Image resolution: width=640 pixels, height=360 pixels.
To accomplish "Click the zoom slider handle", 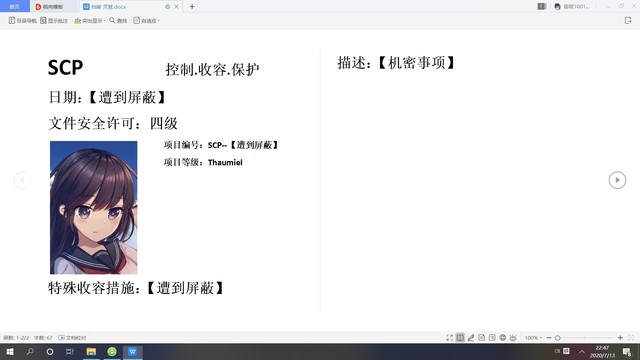I will click(x=558, y=338).
